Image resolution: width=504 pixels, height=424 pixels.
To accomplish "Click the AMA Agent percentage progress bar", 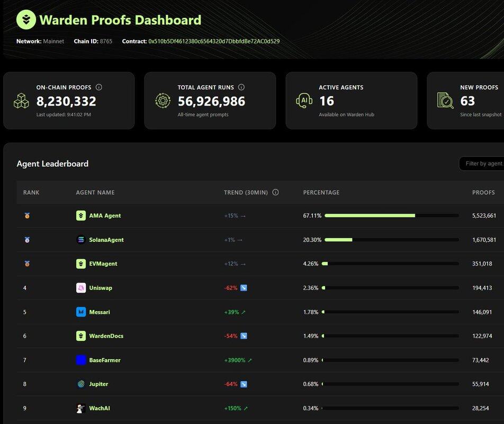I will pos(391,216).
